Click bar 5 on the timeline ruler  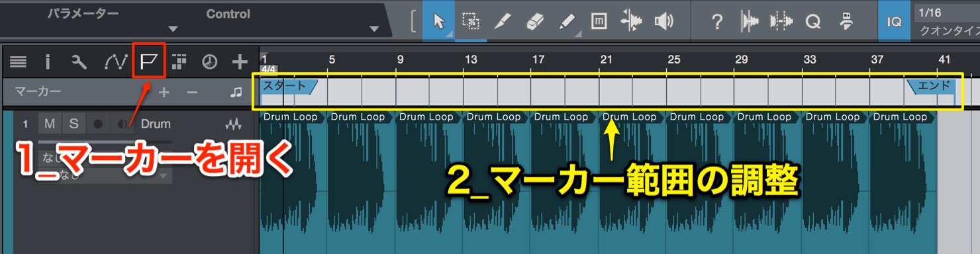(x=332, y=59)
